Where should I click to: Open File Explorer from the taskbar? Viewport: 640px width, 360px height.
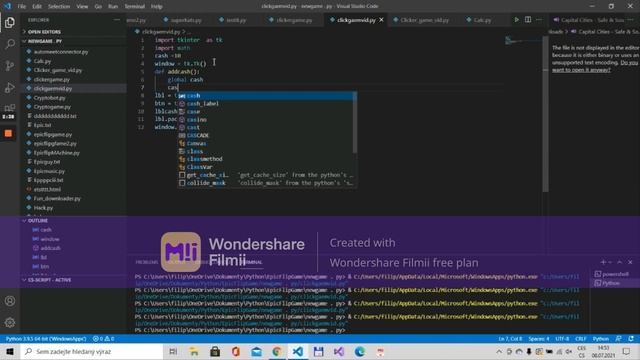point(194,351)
